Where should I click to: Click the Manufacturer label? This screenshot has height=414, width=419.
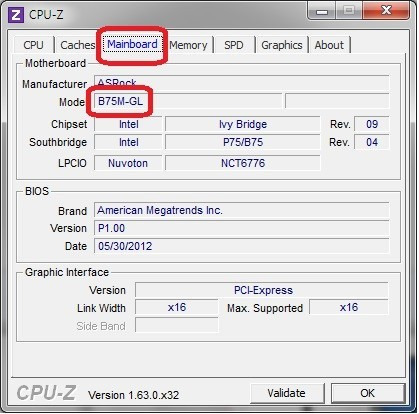(x=55, y=84)
